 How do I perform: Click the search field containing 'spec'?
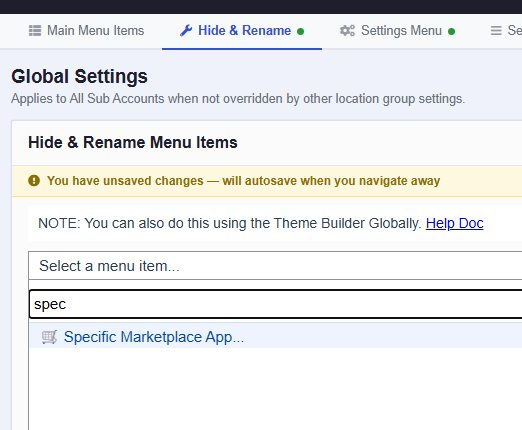(276, 304)
